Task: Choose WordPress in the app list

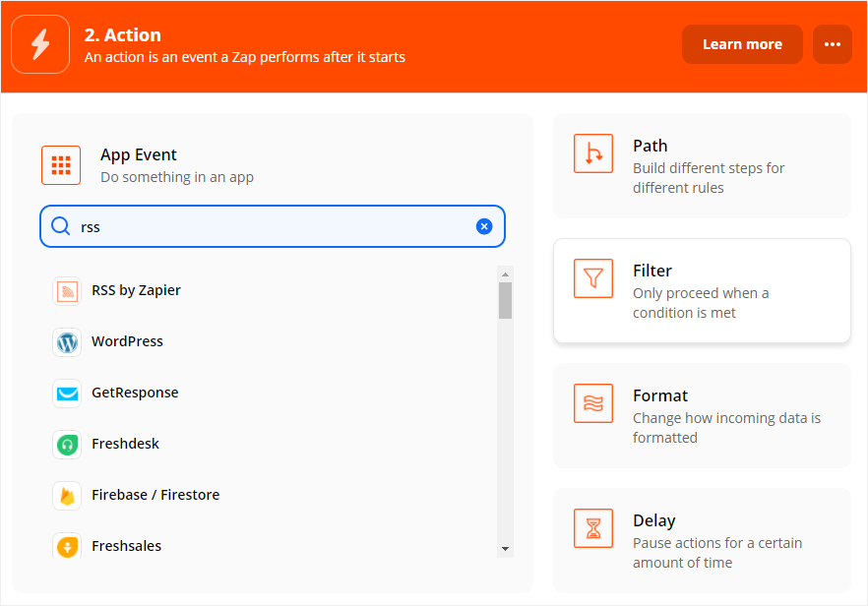Action: click(127, 341)
